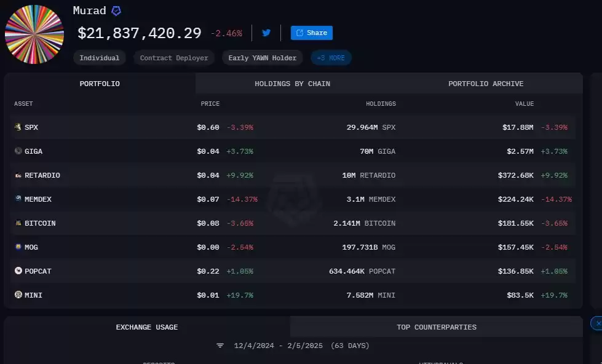
Task: Click the $224.24K MEMDEX value
Action: (x=516, y=199)
